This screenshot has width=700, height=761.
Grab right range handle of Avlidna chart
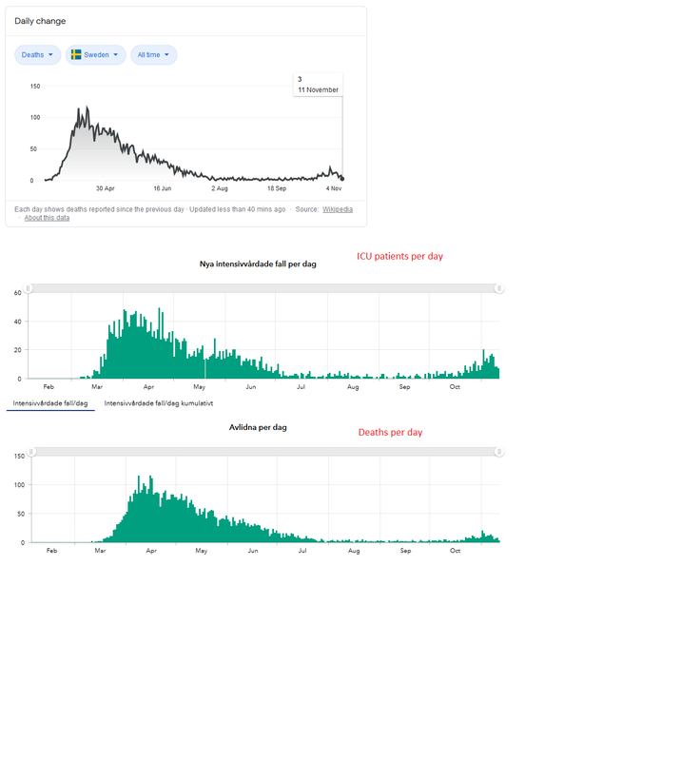(x=499, y=452)
